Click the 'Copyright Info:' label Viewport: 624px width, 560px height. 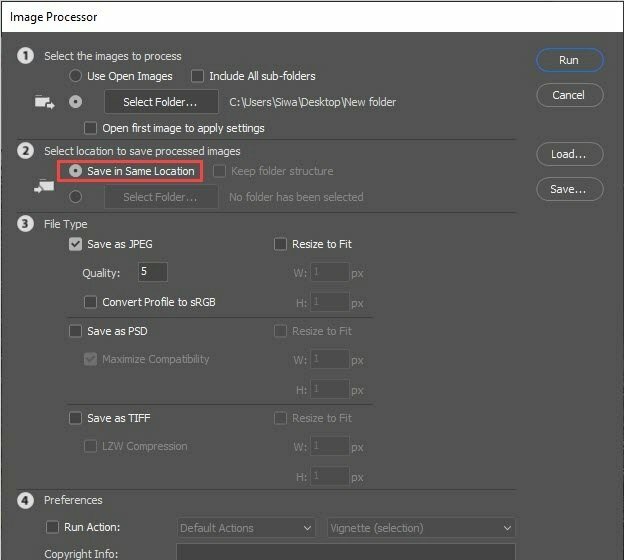81,554
